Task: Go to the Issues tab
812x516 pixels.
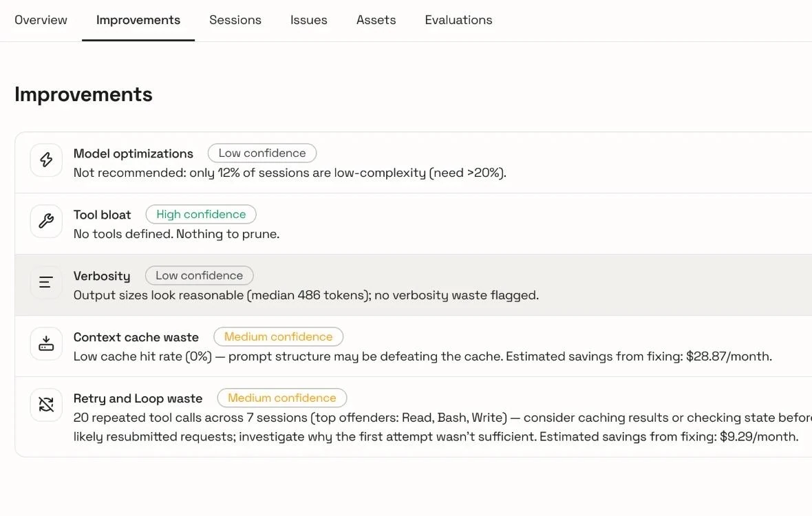Action: 309,20
